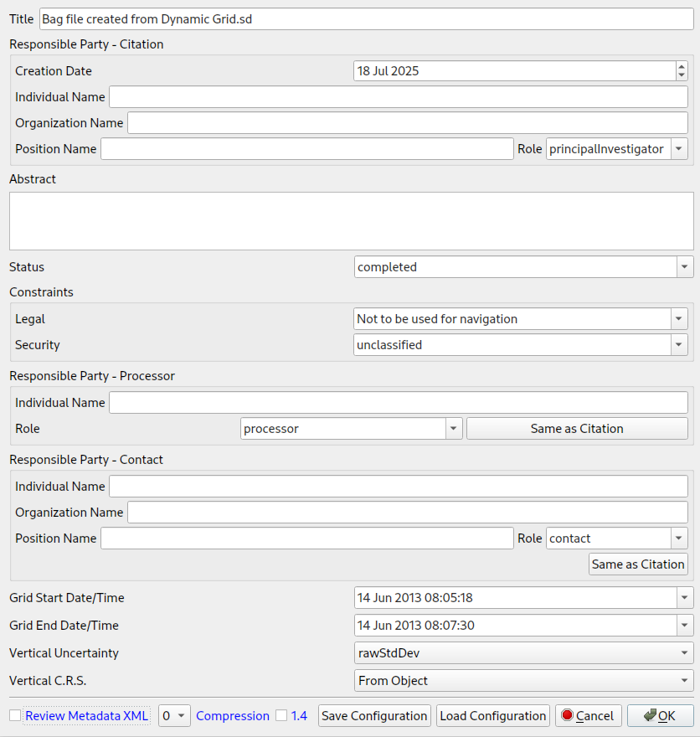Click the Title text field
The width and height of the screenshot is (700, 737).
pos(367,19)
